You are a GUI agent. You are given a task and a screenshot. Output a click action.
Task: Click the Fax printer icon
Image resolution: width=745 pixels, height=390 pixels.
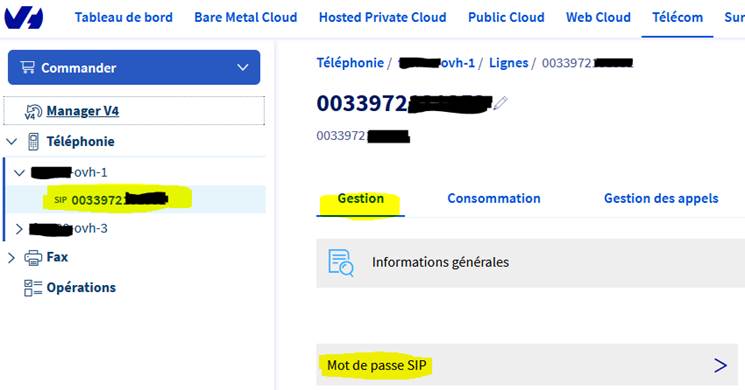coord(33,257)
